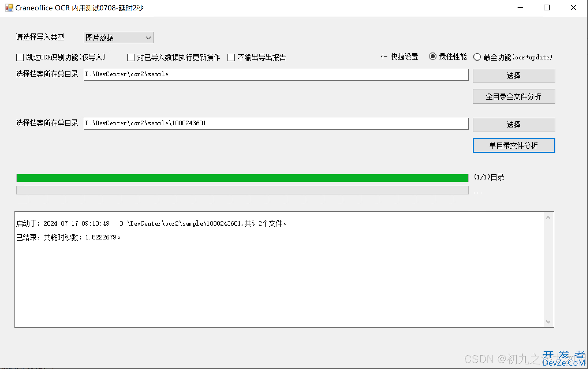Screen dimensions: 588x369
Task: Click 选择 button beside total directory field
Action: tap(514, 76)
